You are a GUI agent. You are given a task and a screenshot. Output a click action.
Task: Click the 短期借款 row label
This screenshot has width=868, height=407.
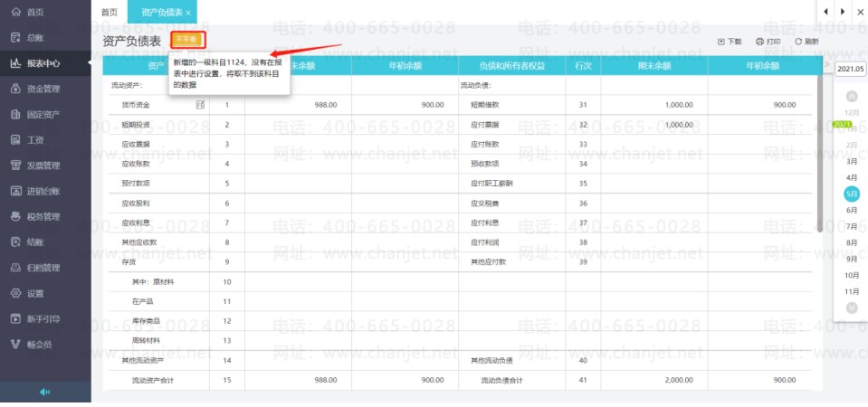click(485, 105)
